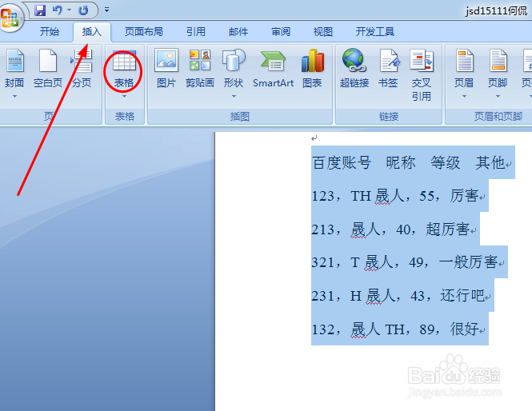
Task: Insert a chart with 图表
Action: coord(312,69)
